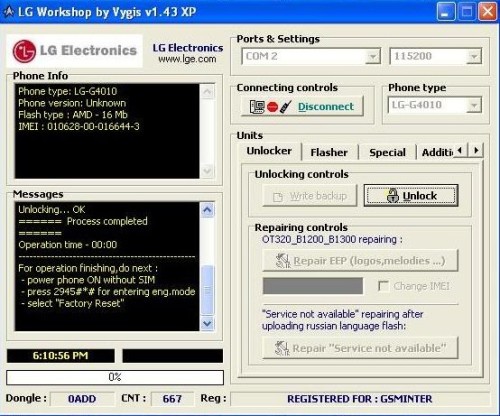Viewport: 500px width, 416px height.
Task: Minimize the LG Workshop window
Action: point(446,12)
